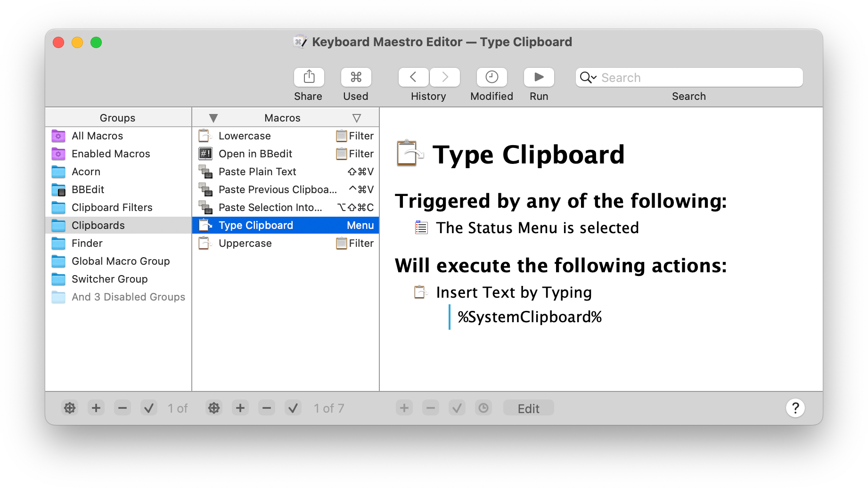Click the dimmed Record clock button
Viewport: 868px width, 488px height.
[x=483, y=408]
